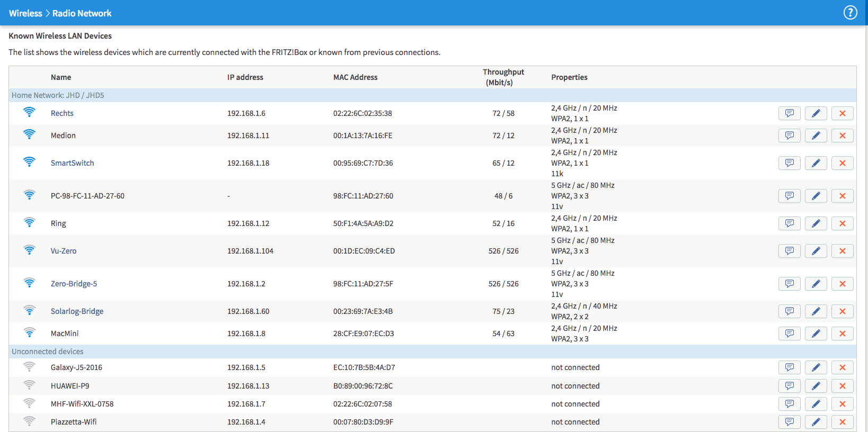Click the Ring device WiFi signal icon
This screenshot has width=868, height=432.
click(x=30, y=223)
